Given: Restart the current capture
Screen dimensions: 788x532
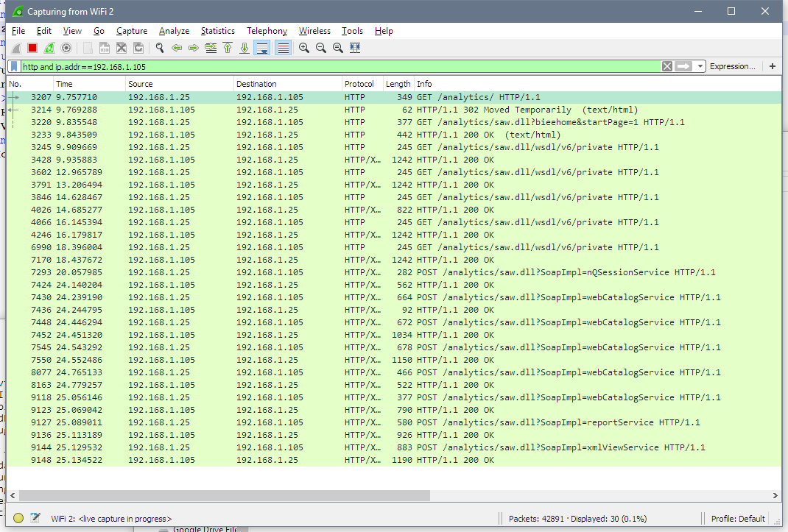Looking at the screenshot, I should click(x=49, y=48).
